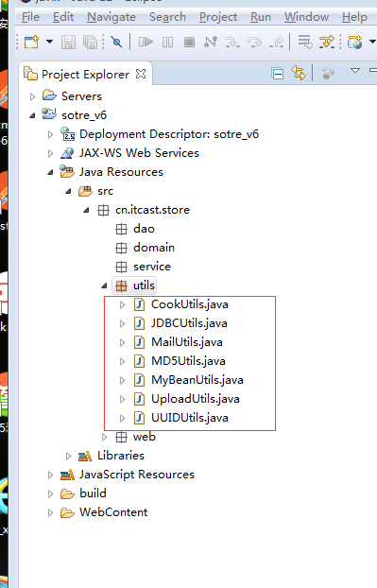Screen dimensions: 377x588
Task: Click the Step Into icon
Action: tap(232, 42)
